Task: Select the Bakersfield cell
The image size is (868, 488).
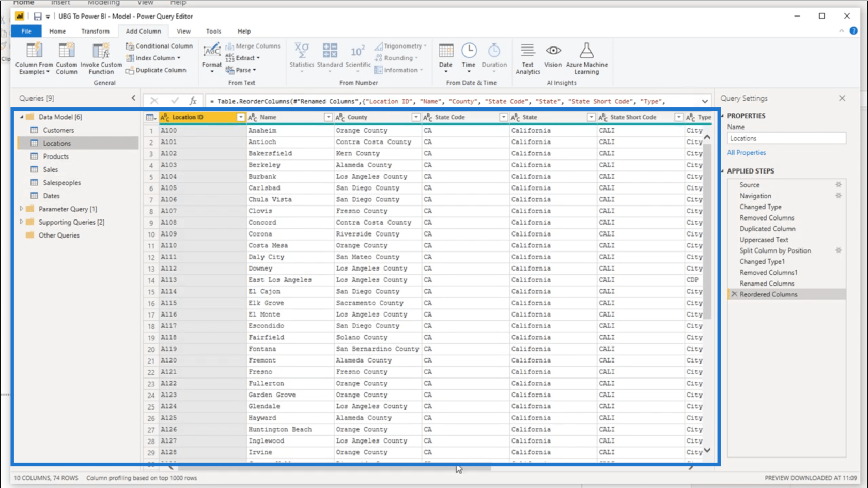Action: point(290,153)
